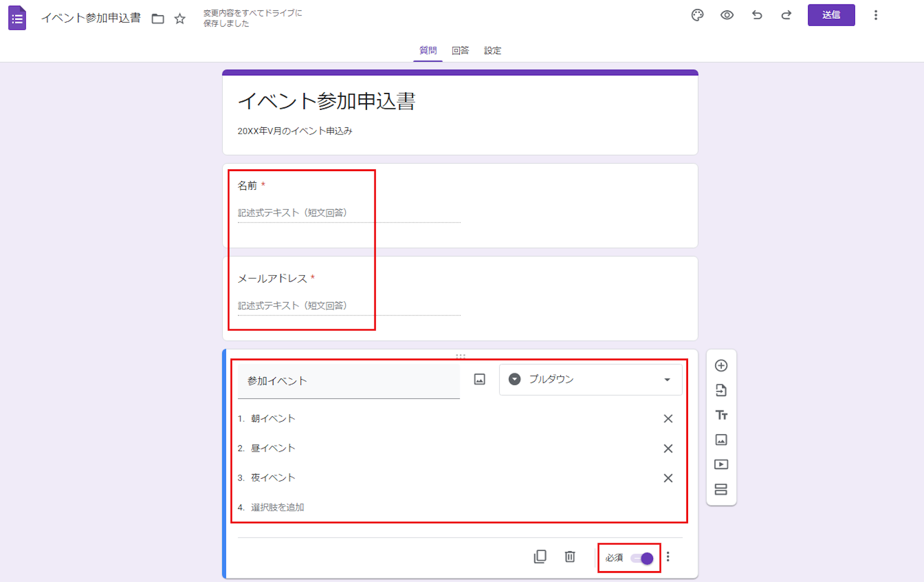Add a new question with plus icon
The width and height of the screenshot is (924, 582).
(x=721, y=365)
